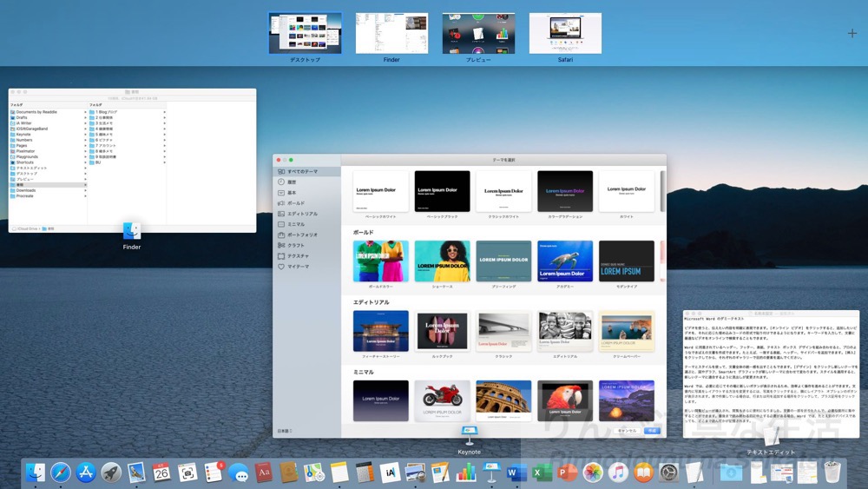Click blue 作成 button in theme chooser
The width and height of the screenshot is (868, 489).
pos(652,430)
